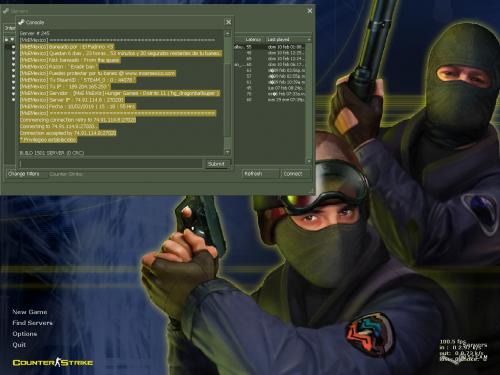
Task: Sort the server list by Latency column
Action: pyautogui.click(x=253, y=40)
